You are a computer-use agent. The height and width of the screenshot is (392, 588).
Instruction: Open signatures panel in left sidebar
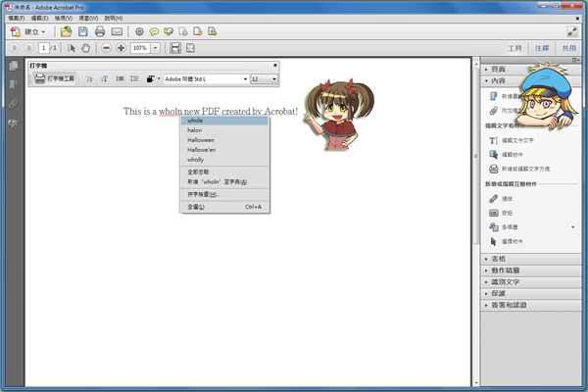coord(14,123)
